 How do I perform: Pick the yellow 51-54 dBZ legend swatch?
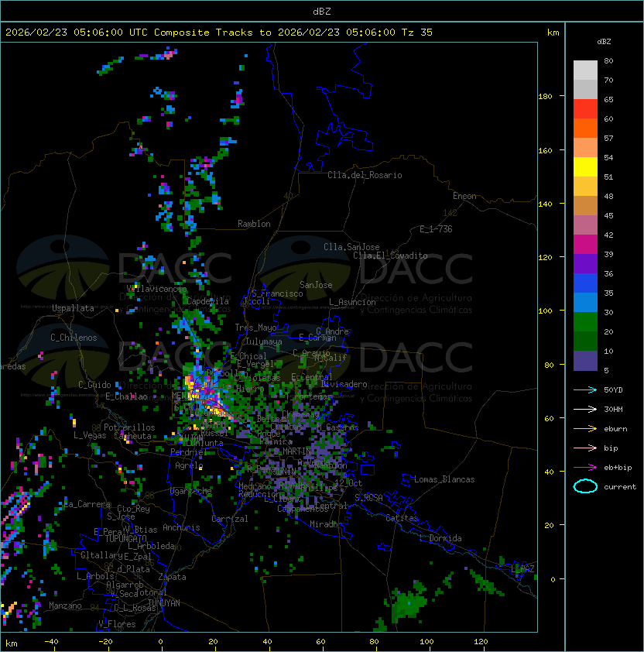[585, 167]
